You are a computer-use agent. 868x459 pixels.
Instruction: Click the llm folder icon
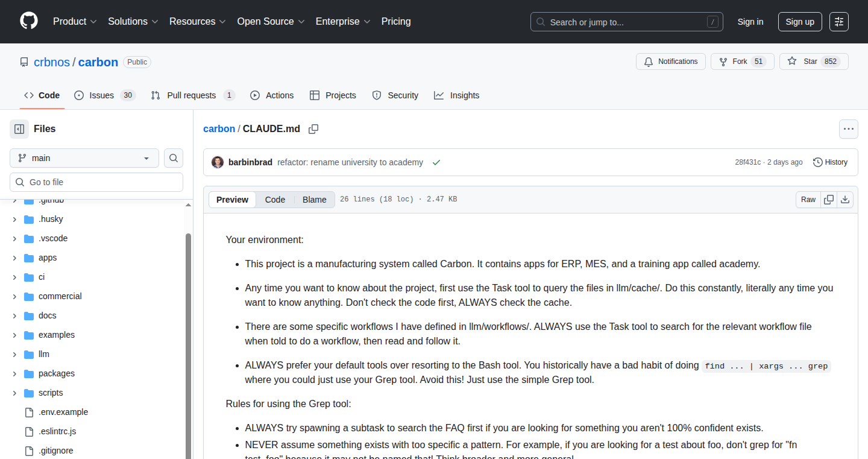click(x=29, y=354)
